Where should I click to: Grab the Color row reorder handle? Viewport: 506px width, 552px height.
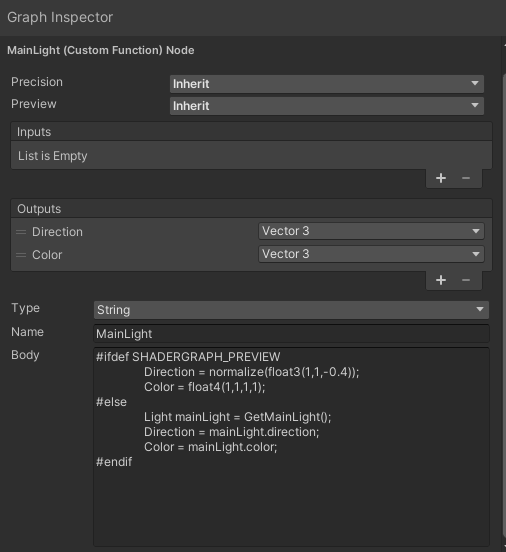click(x=21, y=255)
